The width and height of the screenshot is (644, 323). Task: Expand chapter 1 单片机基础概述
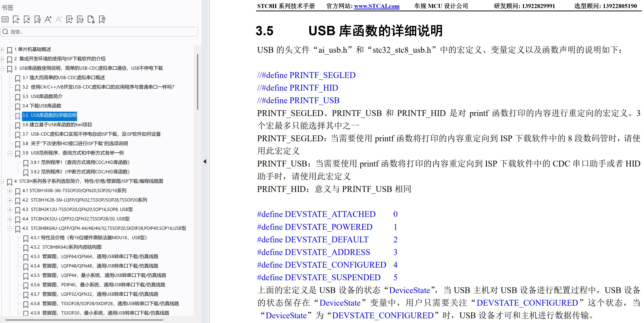click(x=2, y=50)
